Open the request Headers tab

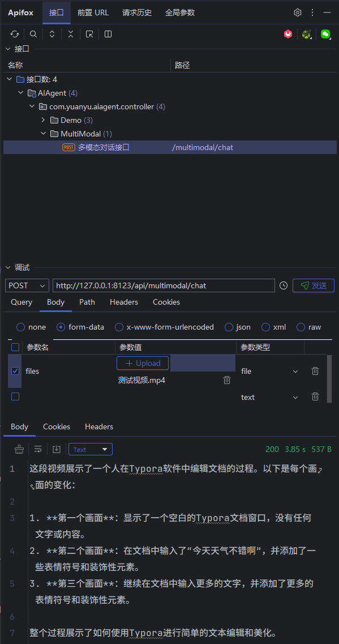124,302
